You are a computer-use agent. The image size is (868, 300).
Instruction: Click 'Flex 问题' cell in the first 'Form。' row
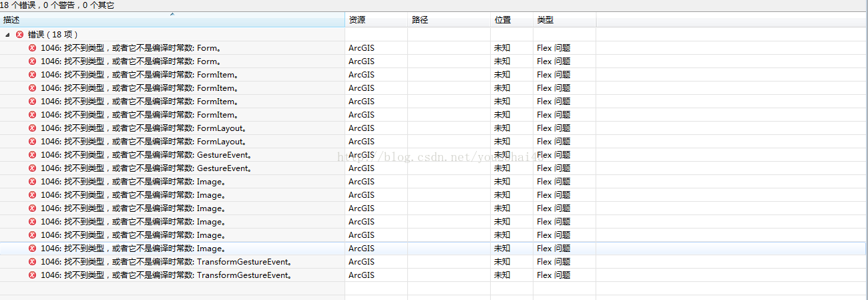click(554, 47)
